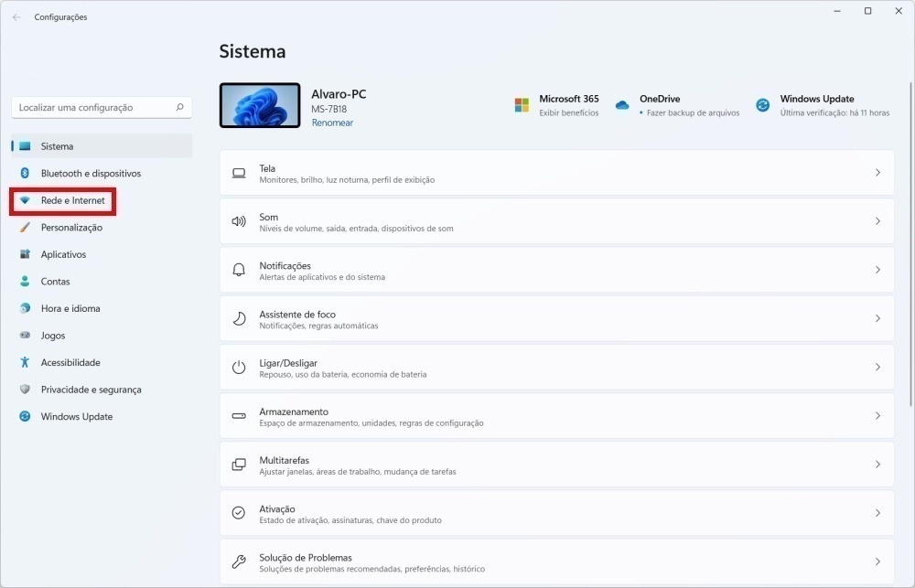Viewport: 915px width, 588px height.
Task: Click the Acessibilidade figure icon
Action: (x=25, y=362)
